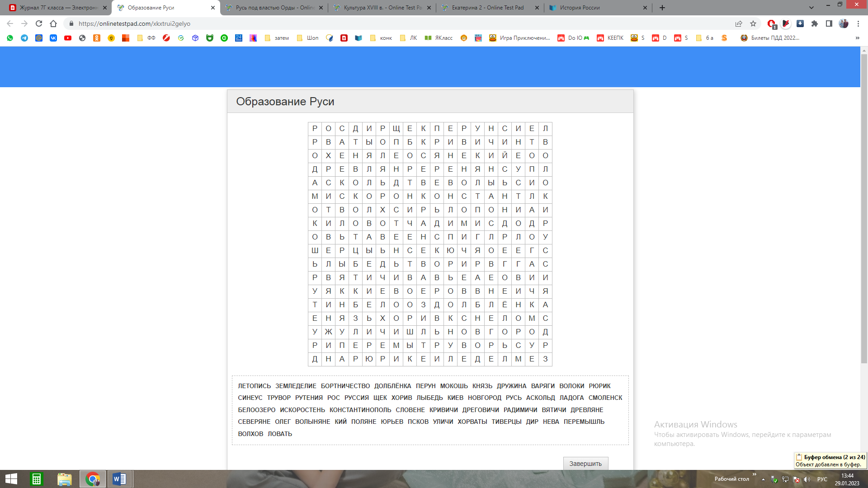The height and width of the screenshot is (488, 868).
Task: Open the Билеты ПДД 2022 bookmark
Action: pyautogui.click(x=770, y=38)
